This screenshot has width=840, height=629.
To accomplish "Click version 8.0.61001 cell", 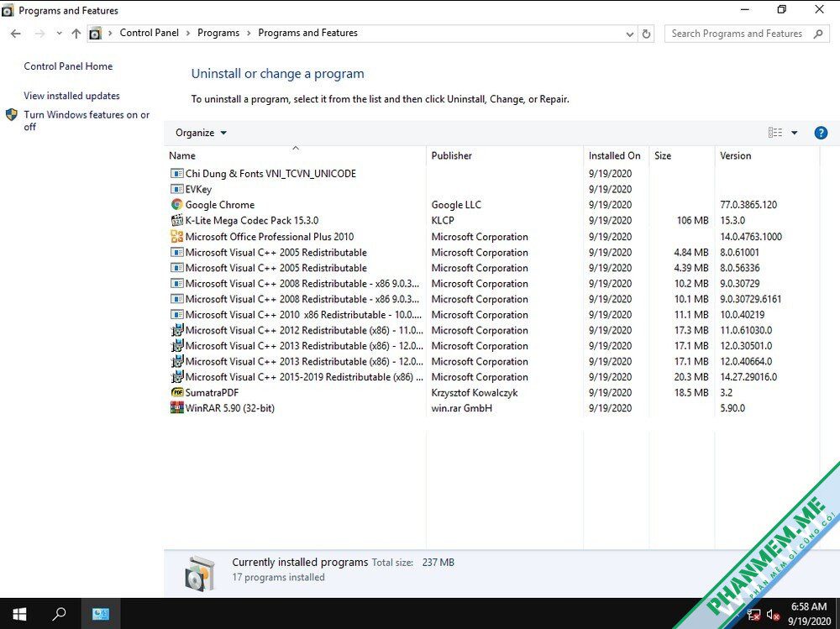I will click(x=739, y=252).
